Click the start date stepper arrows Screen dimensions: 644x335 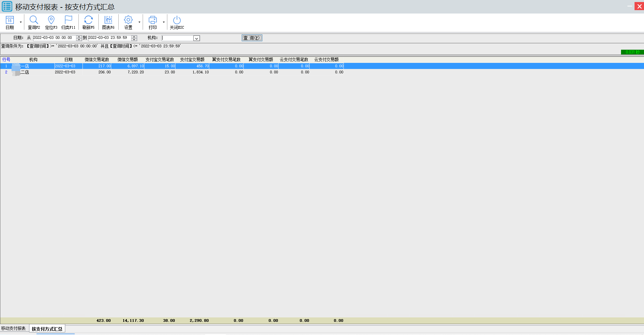[x=79, y=38]
